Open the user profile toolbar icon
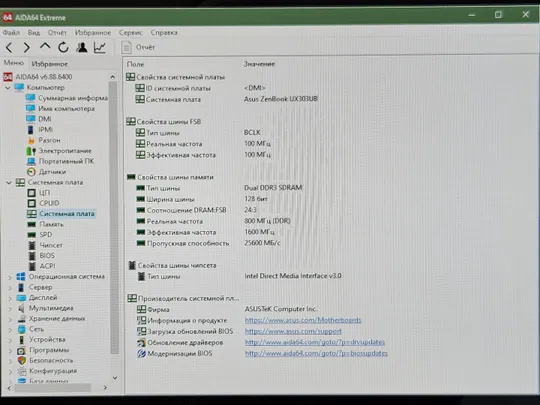Screen dimensions: 540x405 point(82,47)
